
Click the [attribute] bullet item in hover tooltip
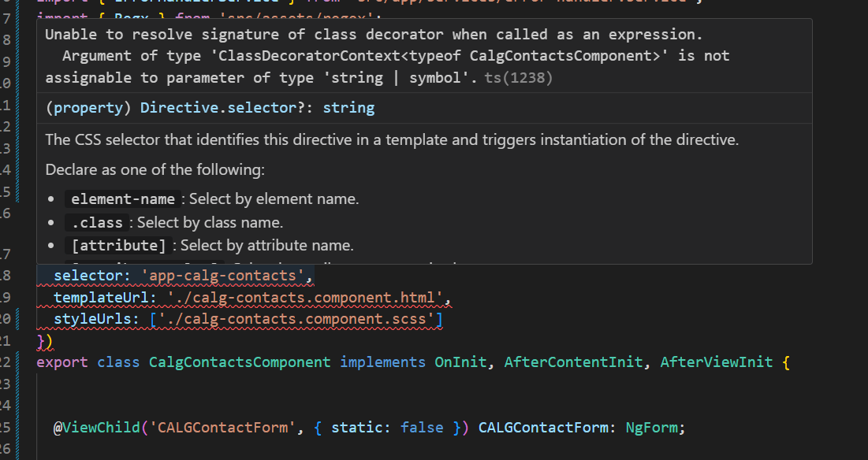click(x=118, y=245)
